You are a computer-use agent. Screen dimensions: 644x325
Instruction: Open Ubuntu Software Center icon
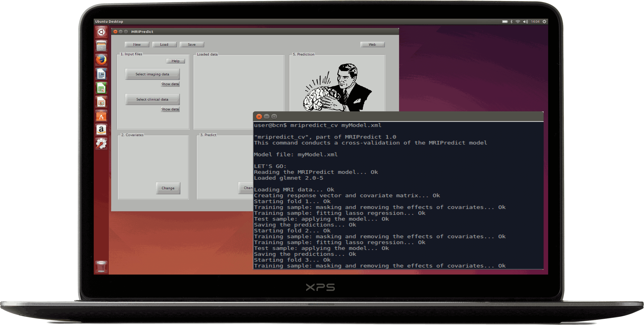point(101,116)
